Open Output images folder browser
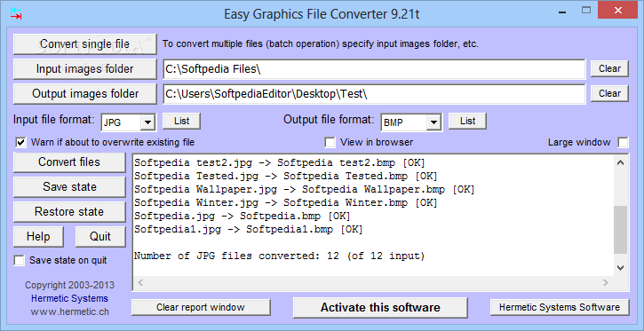 [x=85, y=93]
